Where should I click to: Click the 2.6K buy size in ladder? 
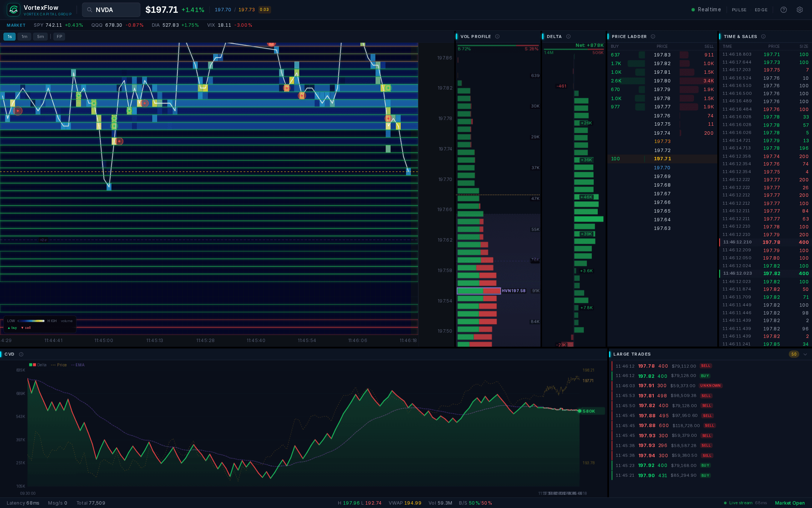click(616, 81)
